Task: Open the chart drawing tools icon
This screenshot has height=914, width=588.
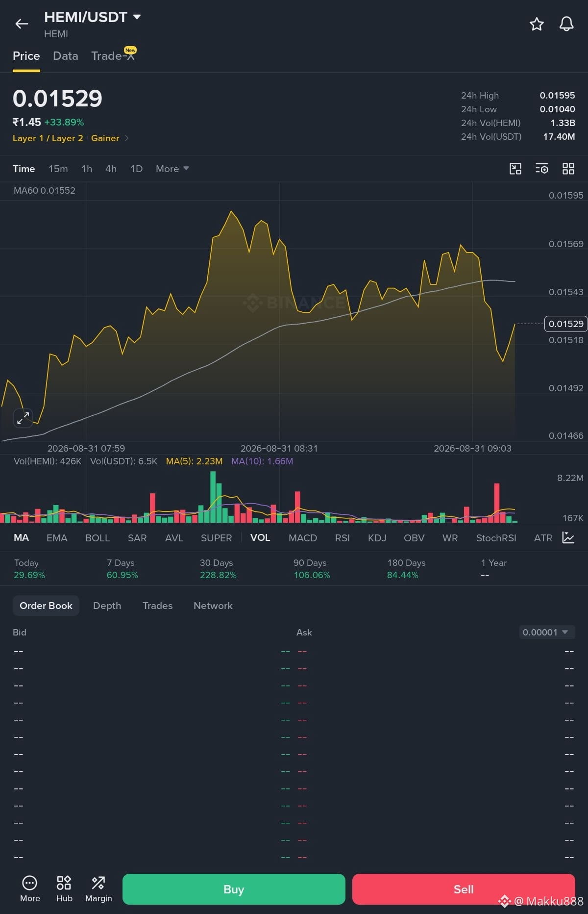Action: (x=515, y=169)
